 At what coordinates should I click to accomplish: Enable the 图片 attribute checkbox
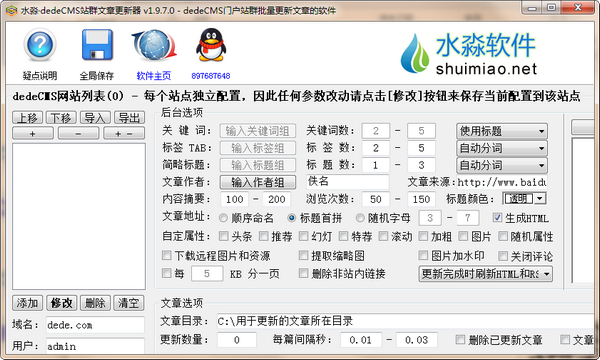pos(463,236)
